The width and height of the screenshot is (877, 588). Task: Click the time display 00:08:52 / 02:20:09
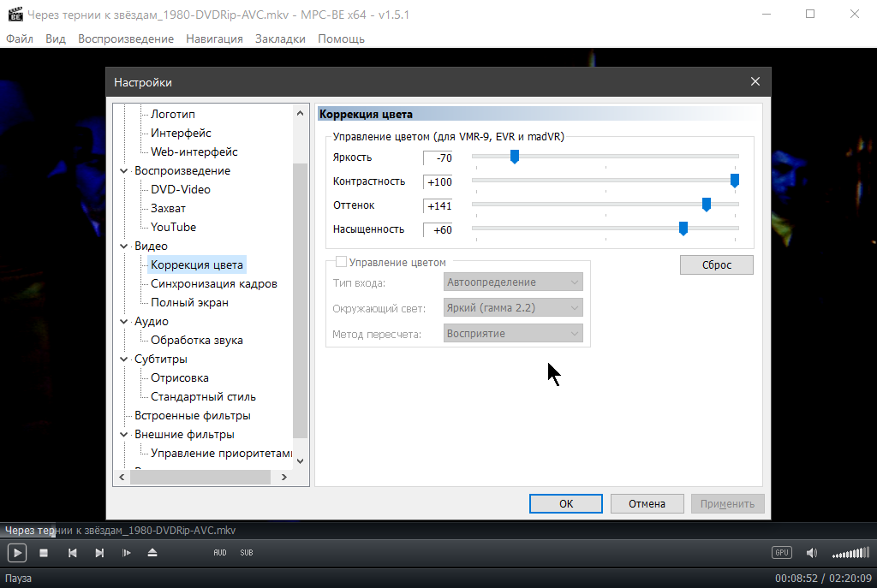pos(823,579)
